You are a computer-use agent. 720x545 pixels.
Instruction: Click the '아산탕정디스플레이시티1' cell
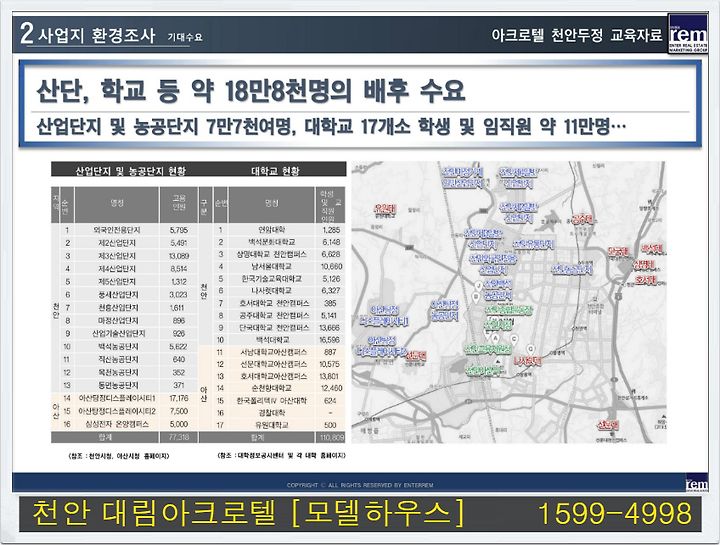pos(117,398)
